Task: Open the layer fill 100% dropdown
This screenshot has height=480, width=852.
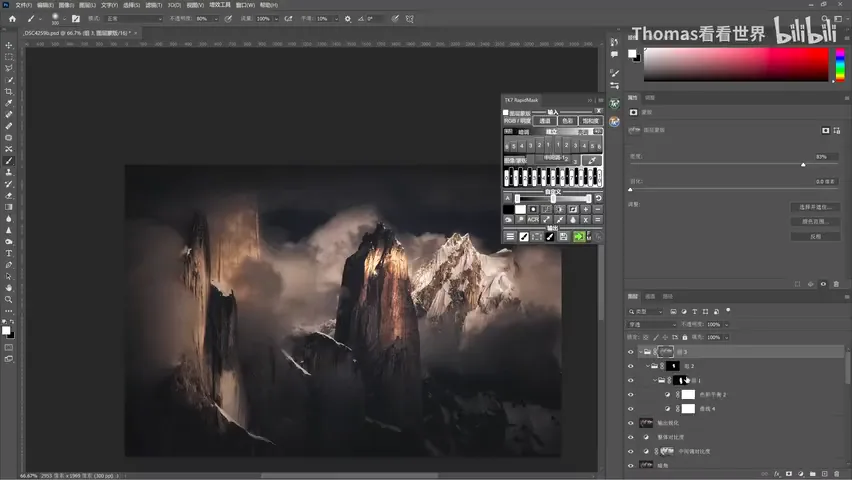Action: click(x=726, y=337)
